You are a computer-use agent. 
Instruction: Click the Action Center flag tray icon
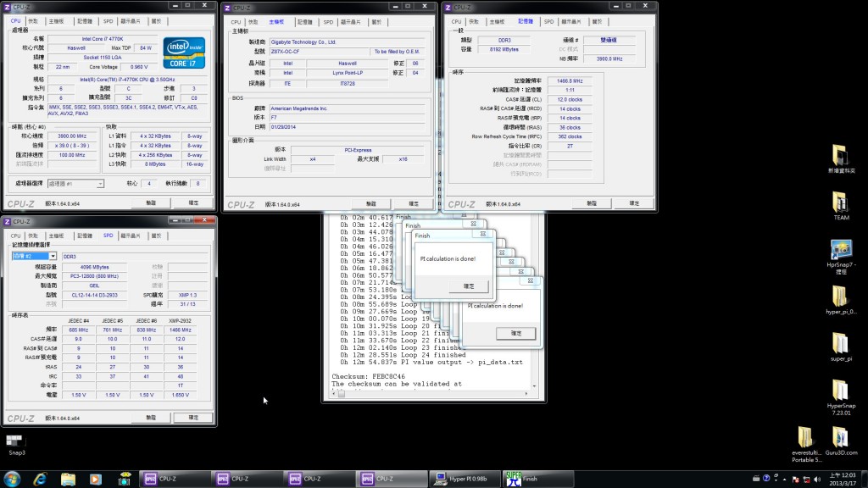(795, 480)
